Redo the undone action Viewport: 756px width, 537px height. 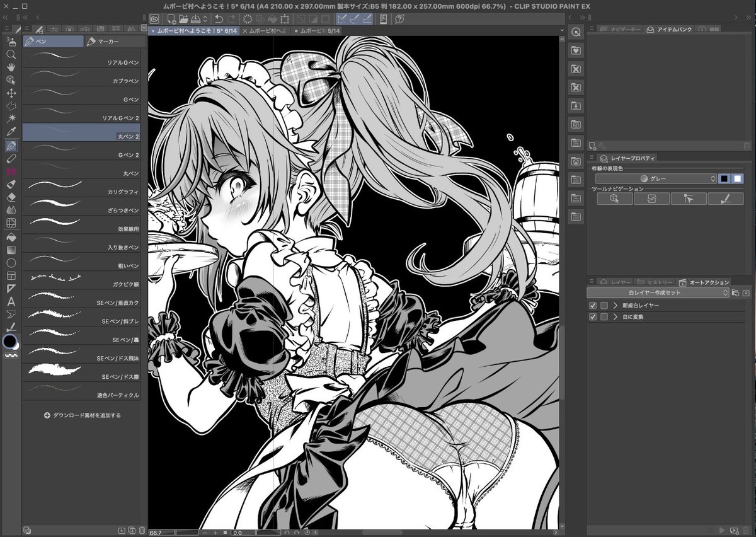231,18
